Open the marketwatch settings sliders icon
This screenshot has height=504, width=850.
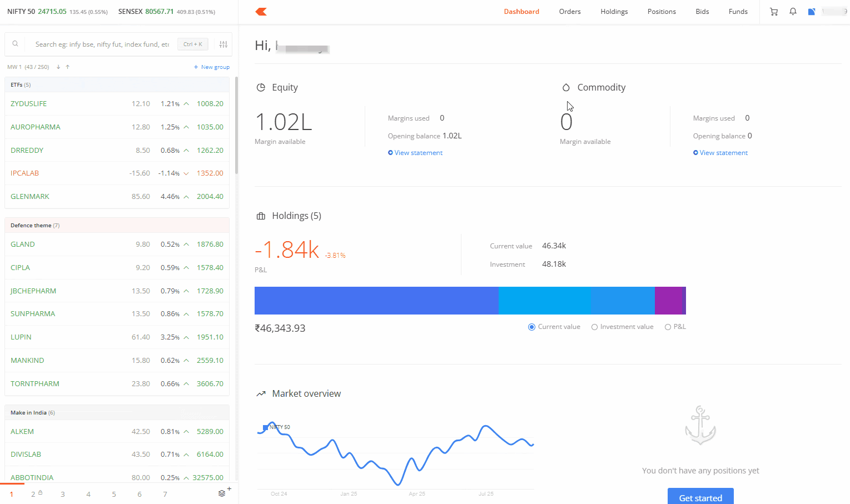pyautogui.click(x=223, y=44)
